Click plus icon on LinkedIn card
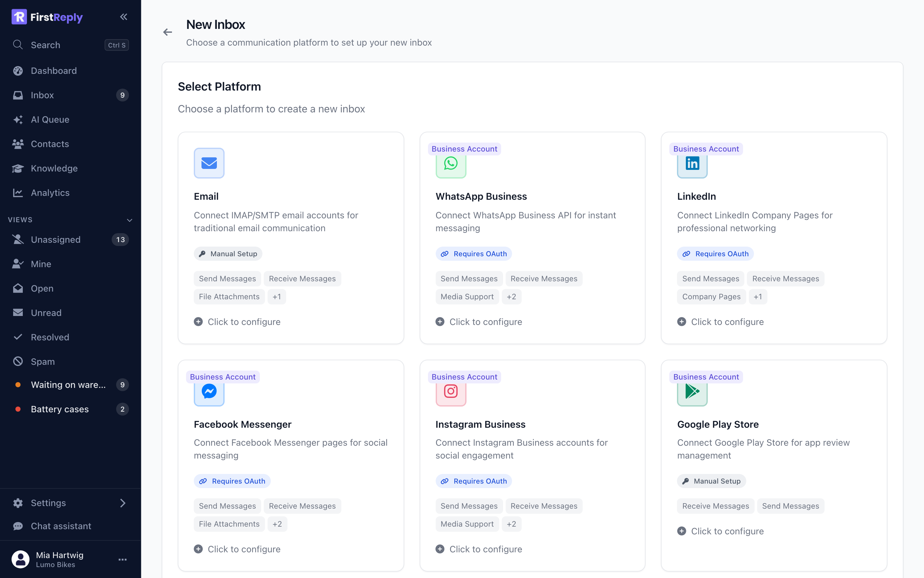 click(x=681, y=322)
